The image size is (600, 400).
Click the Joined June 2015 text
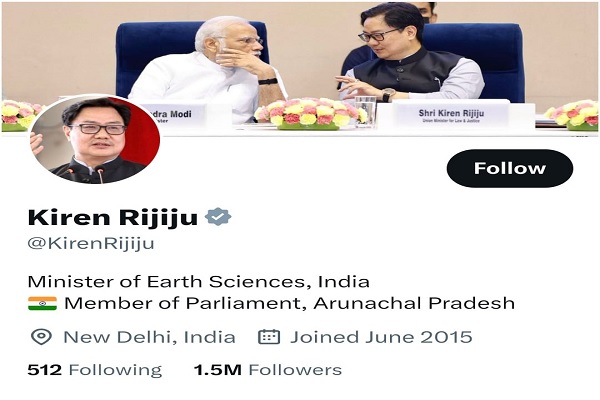(381, 337)
